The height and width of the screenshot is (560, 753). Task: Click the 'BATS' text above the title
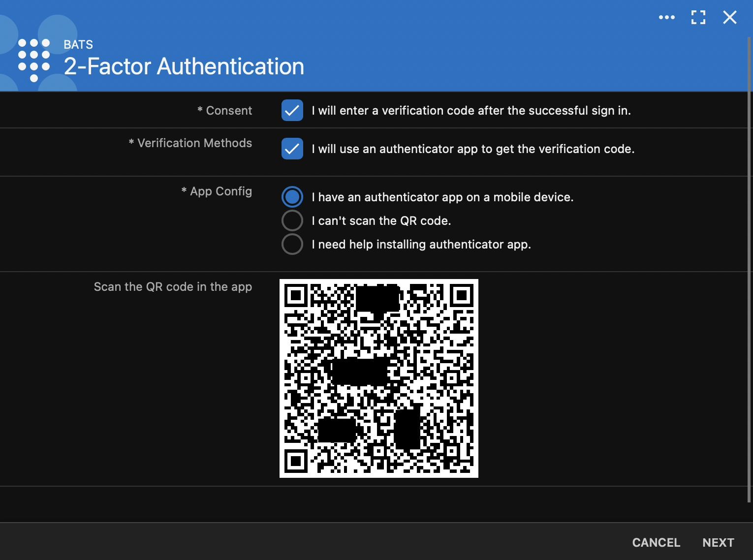(78, 45)
